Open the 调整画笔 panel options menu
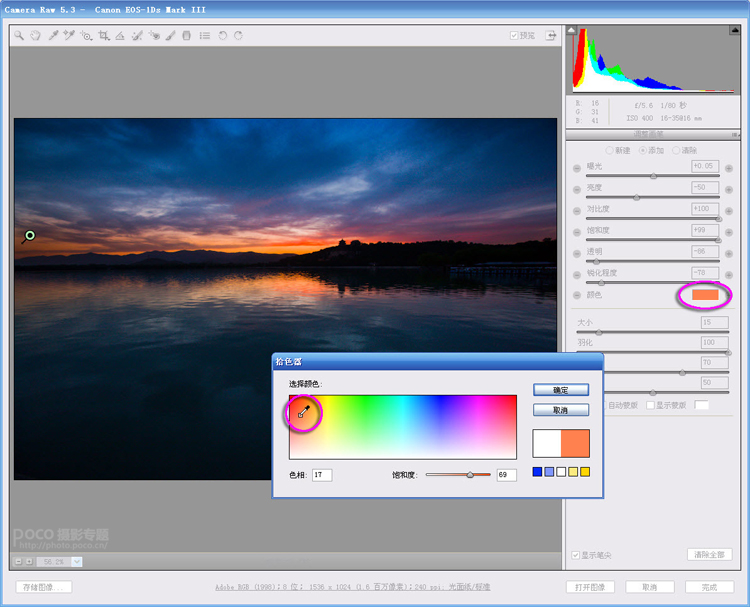Image resolution: width=750 pixels, height=607 pixels. coord(736,133)
